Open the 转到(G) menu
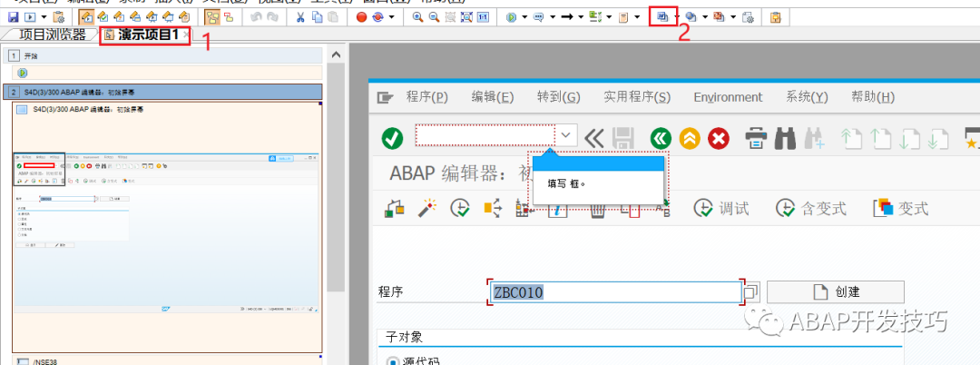The image size is (980, 365). coord(559,97)
